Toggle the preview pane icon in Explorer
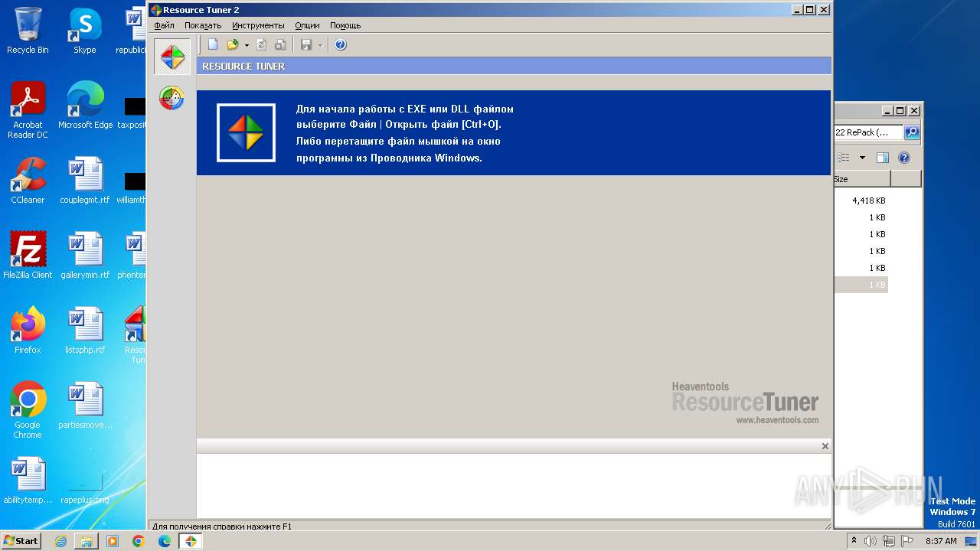 (882, 158)
